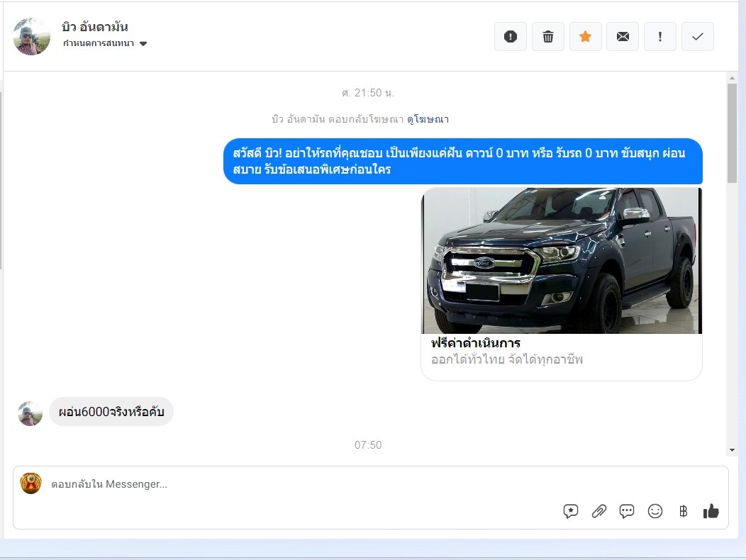
Task: Click the contact's header profile picture
Action: pyautogui.click(x=31, y=36)
